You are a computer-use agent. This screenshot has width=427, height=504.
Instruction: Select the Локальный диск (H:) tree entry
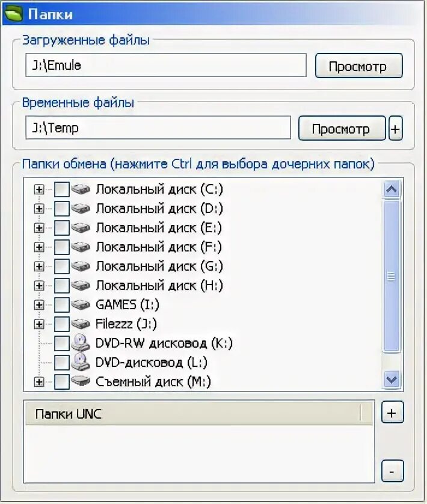159,286
